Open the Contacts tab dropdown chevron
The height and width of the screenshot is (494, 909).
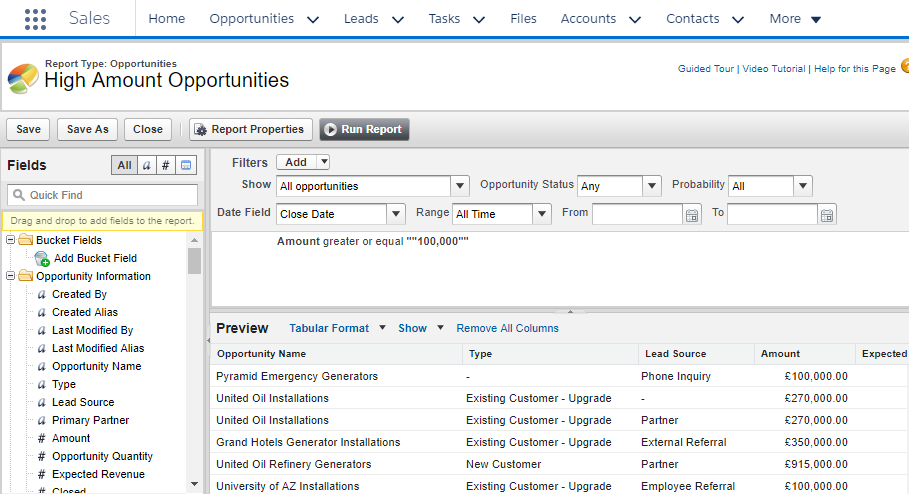coord(738,20)
